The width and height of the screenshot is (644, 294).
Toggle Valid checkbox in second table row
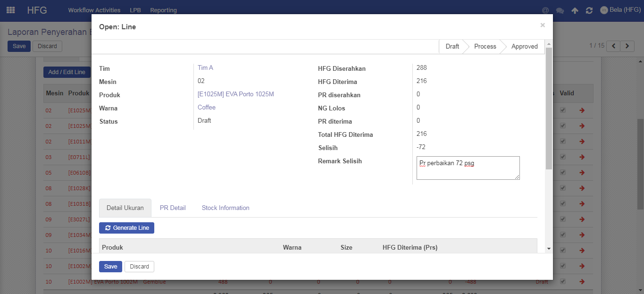tap(562, 126)
